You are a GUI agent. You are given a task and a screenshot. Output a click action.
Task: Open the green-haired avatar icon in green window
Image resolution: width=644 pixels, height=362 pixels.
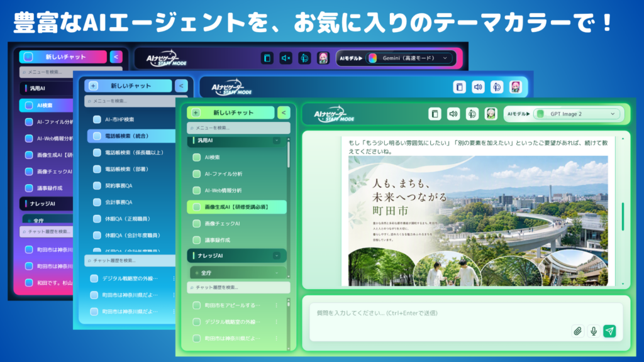[x=491, y=114]
